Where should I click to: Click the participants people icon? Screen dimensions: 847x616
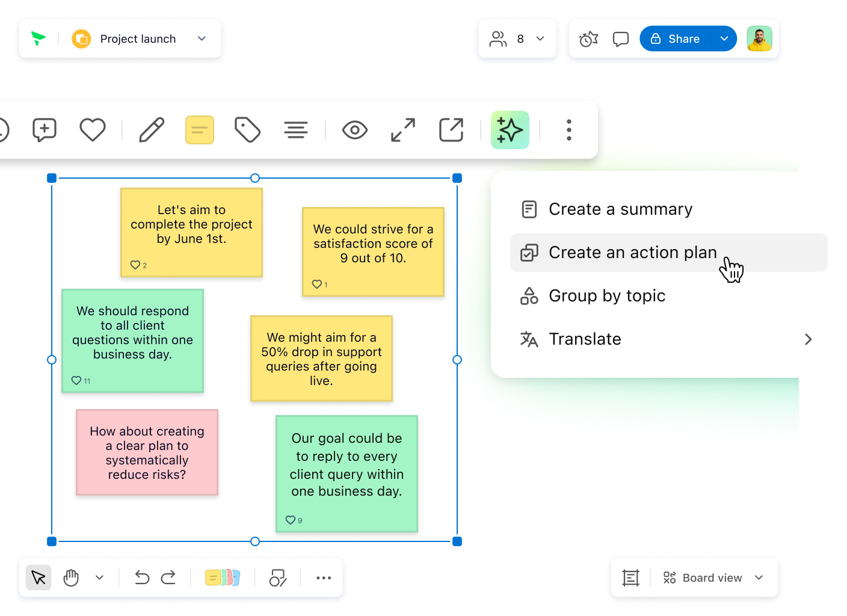tap(498, 38)
